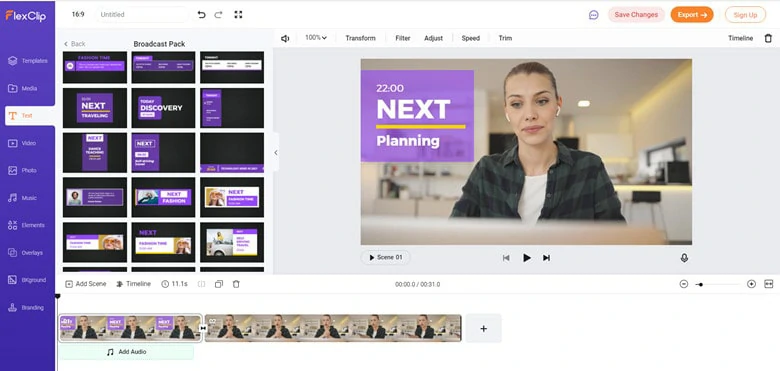Record a voiceover with the microphone icon
This screenshot has width=780, height=371.
click(684, 258)
